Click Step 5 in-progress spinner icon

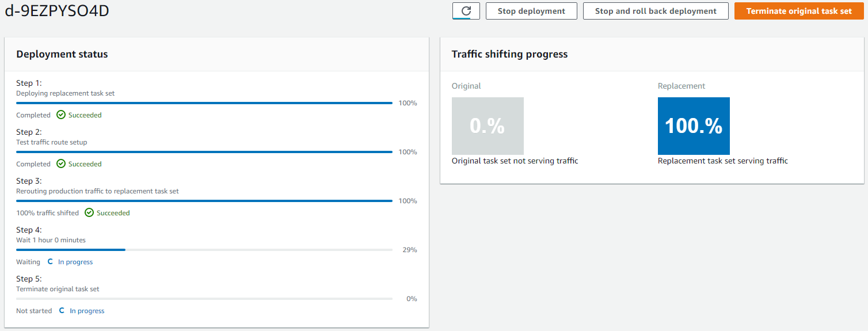(62, 311)
